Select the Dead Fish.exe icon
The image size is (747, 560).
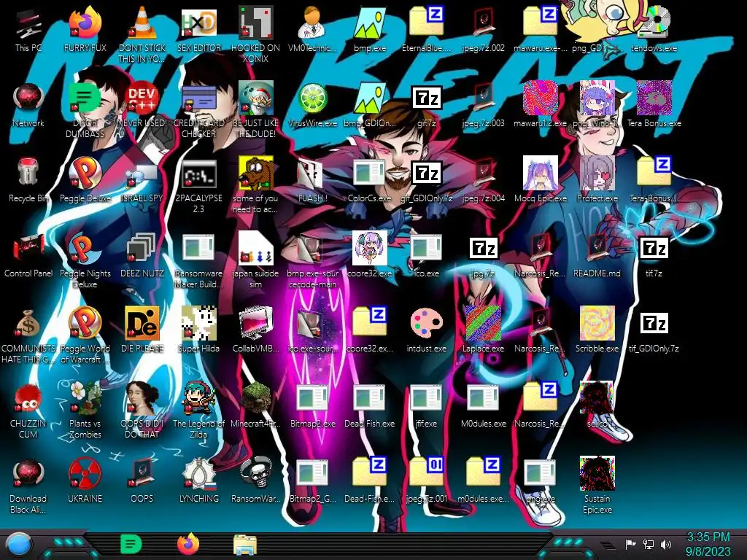370,405
